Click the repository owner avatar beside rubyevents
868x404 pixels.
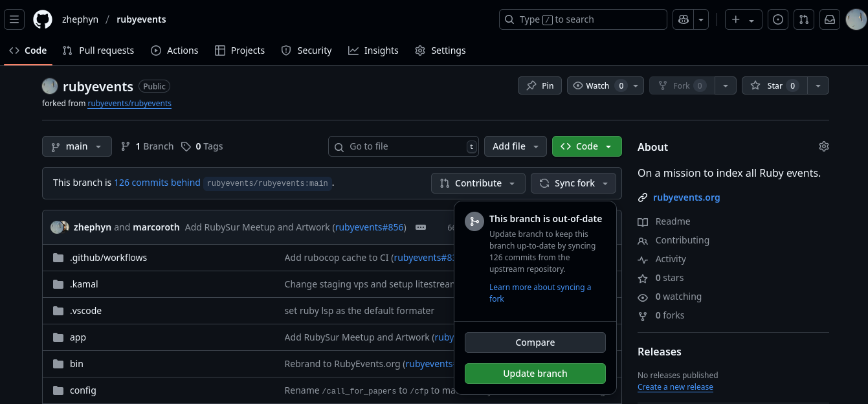point(50,86)
